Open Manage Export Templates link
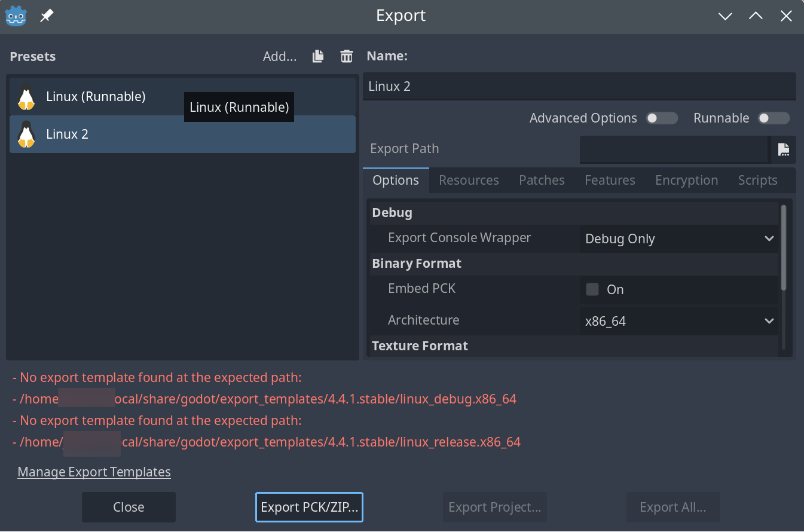 click(x=94, y=472)
